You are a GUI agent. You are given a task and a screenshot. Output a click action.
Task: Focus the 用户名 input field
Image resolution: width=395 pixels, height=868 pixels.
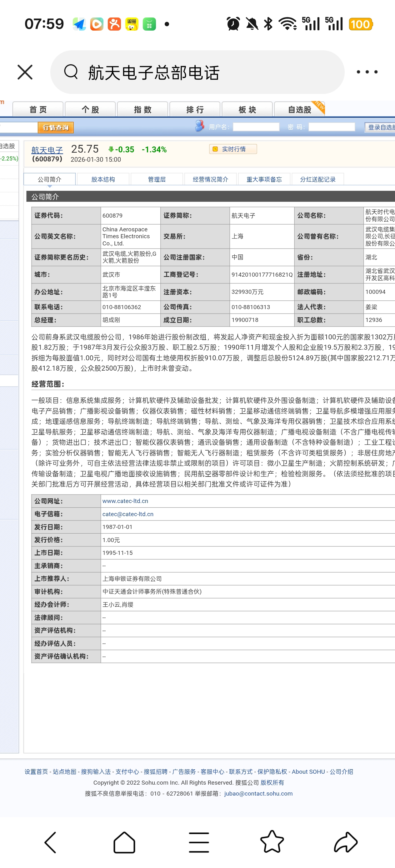click(x=256, y=127)
